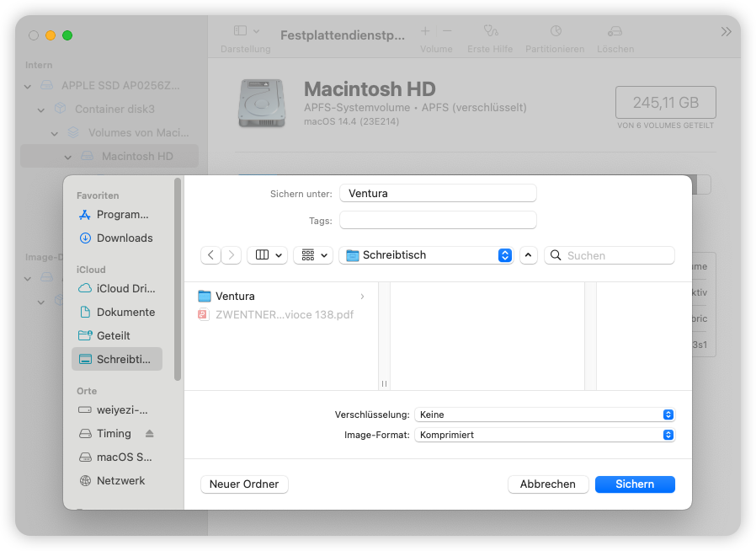Click into the Tags field
This screenshot has height=551, width=756.
point(438,221)
